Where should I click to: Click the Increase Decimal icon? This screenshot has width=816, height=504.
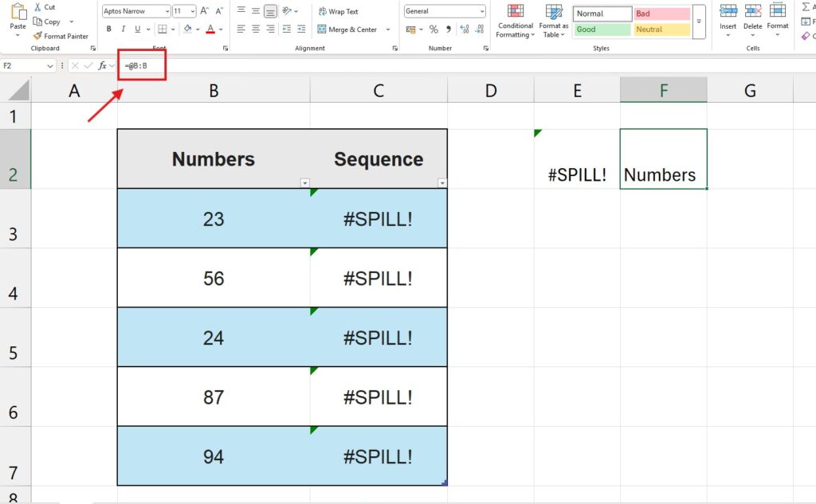tap(465, 29)
